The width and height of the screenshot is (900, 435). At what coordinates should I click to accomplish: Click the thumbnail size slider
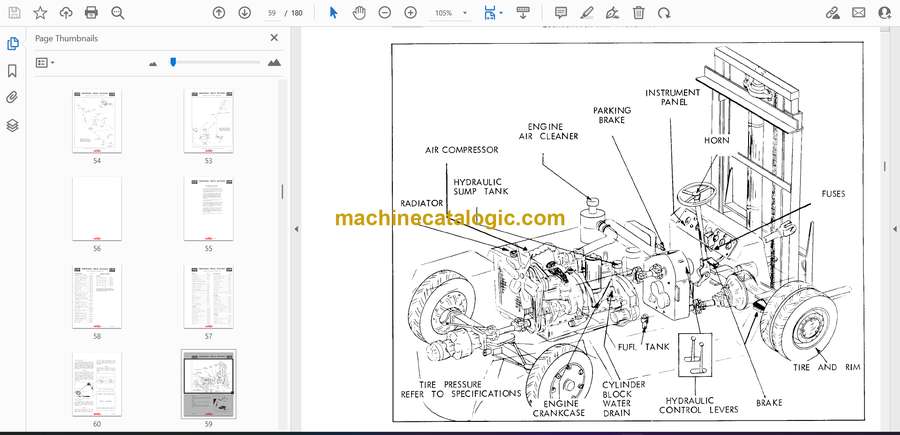tap(173, 62)
